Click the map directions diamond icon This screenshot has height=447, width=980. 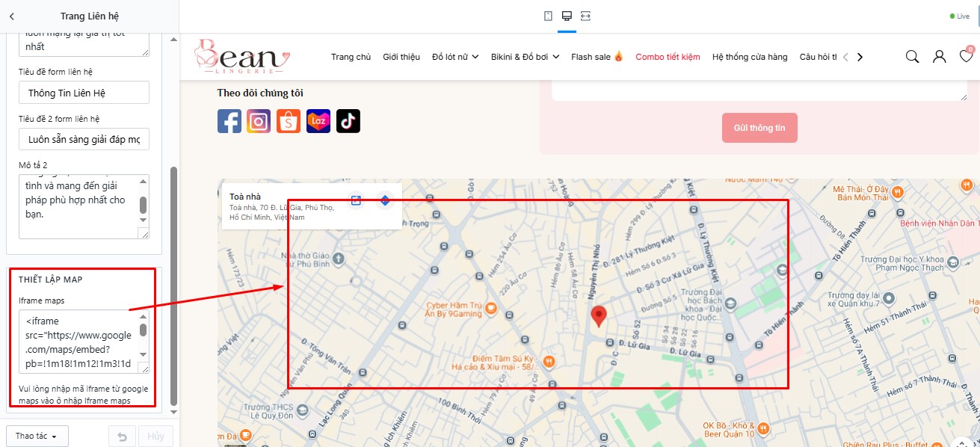point(385,200)
